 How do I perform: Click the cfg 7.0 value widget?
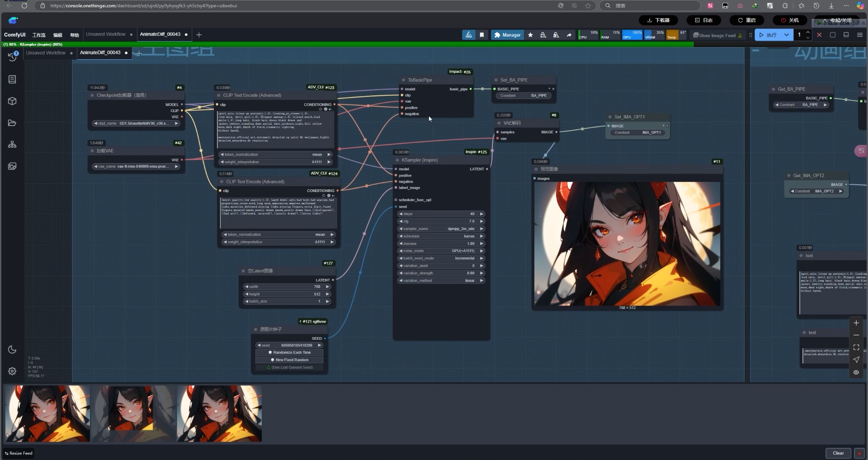click(441, 221)
